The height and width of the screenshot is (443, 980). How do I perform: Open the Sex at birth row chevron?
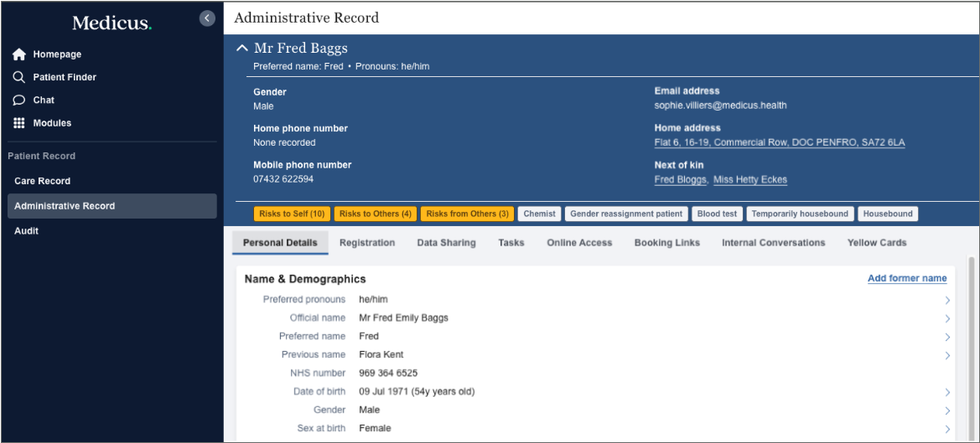947,430
